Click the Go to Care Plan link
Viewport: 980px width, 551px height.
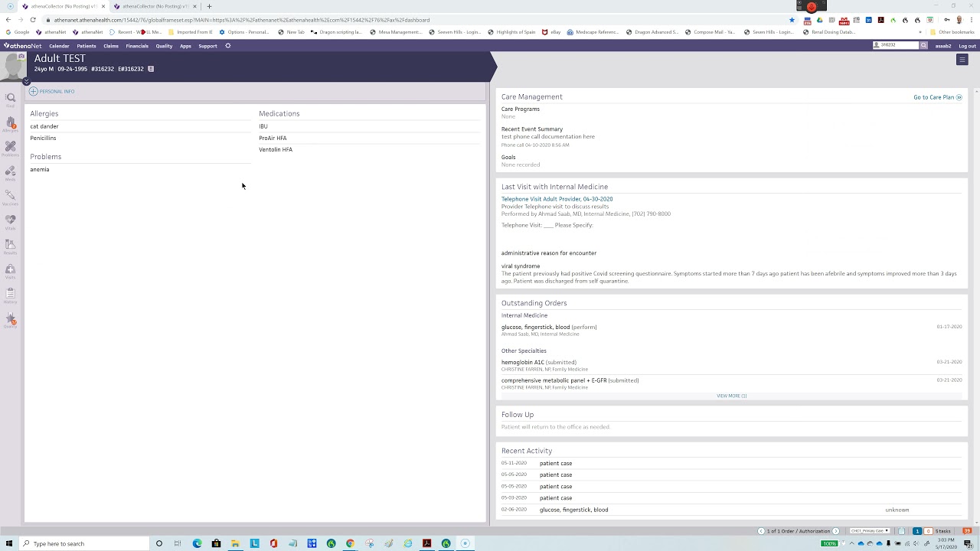(x=938, y=97)
